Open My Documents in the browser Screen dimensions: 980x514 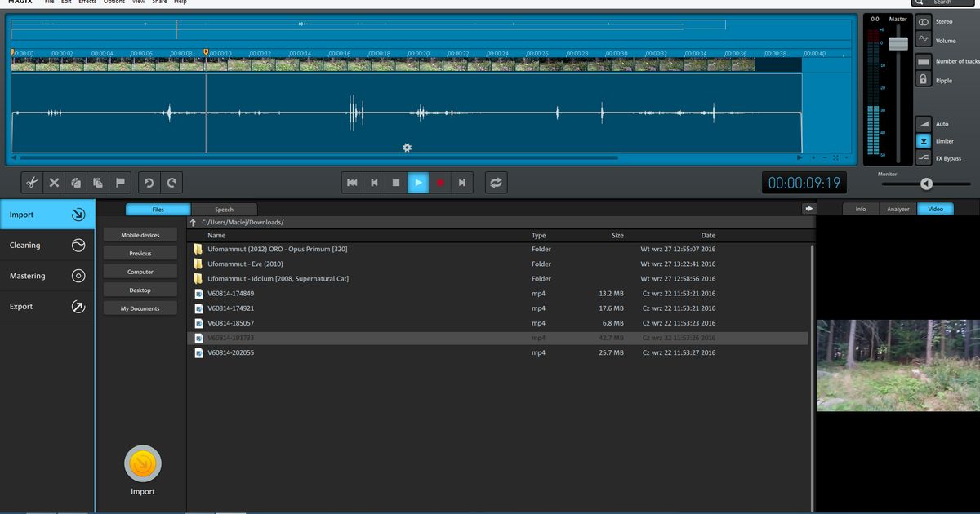(x=140, y=308)
